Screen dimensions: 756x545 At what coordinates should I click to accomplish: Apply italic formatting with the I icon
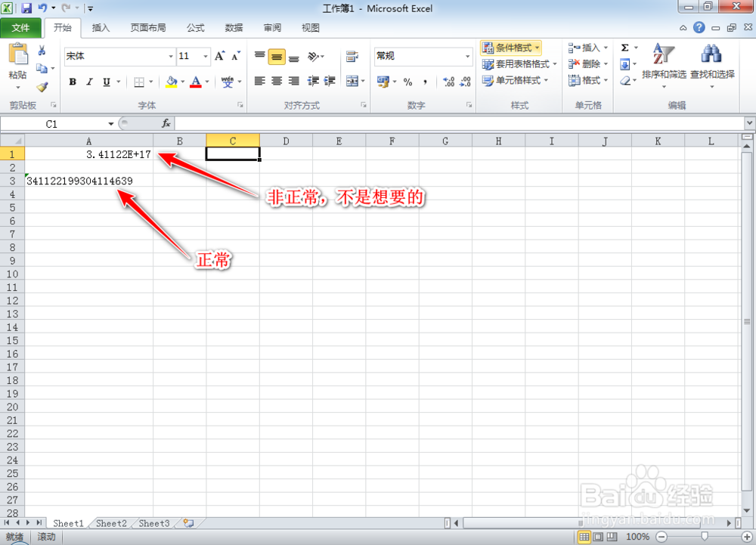point(89,81)
